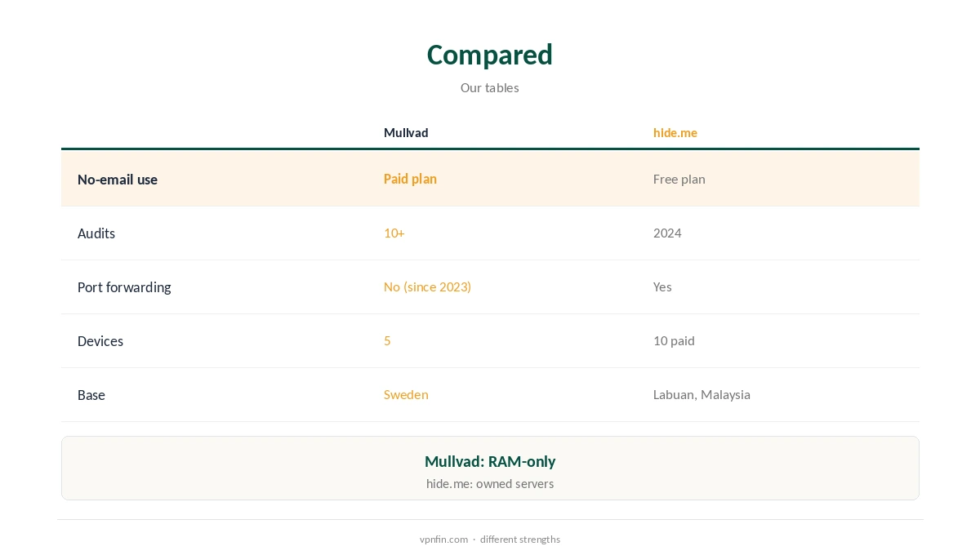Viewport: 980px width, 555px height.
Task: Click the 'Paid plan' cell
Action: pyautogui.click(x=410, y=179)
